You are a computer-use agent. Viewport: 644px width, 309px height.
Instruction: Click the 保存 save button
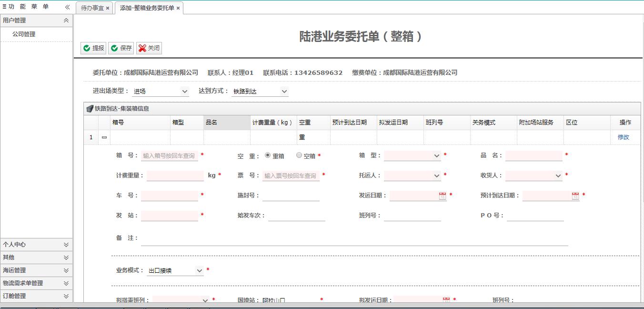point(121,48)
